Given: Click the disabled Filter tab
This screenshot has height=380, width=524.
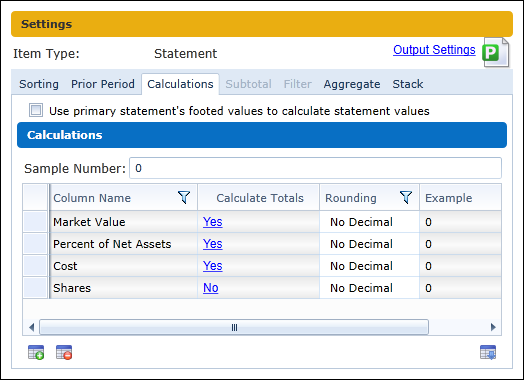Looking at the screenshot, I should (297, 84).
